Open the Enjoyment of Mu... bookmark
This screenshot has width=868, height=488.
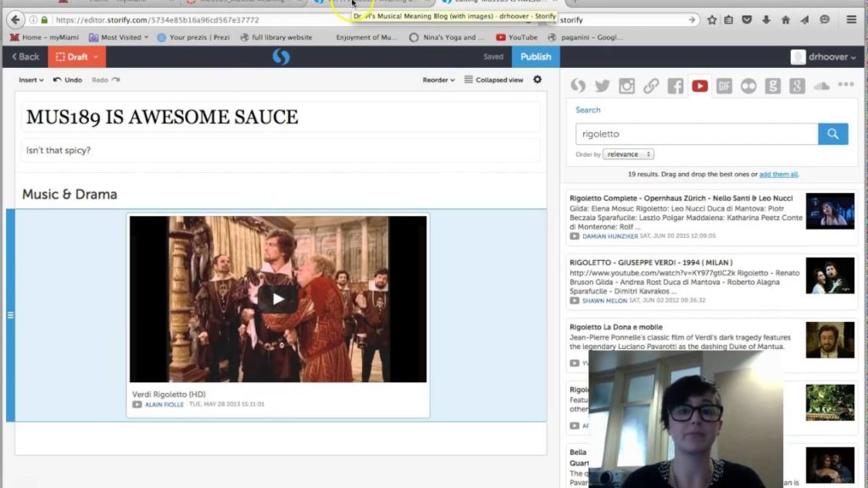click(x=366, y=37)
